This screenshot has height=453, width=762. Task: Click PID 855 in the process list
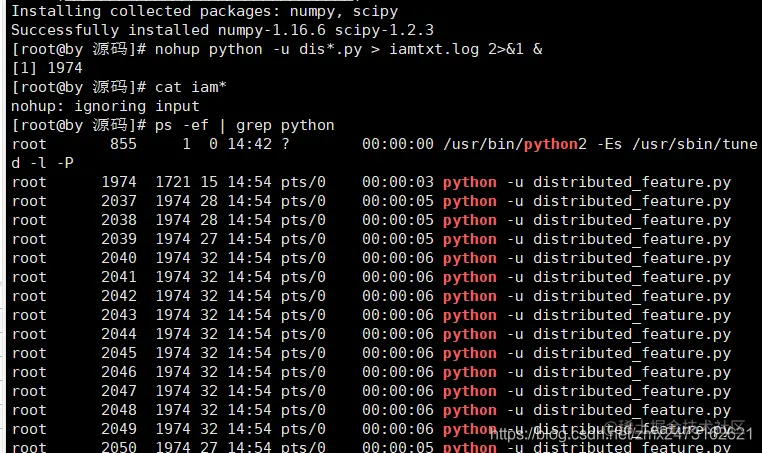(x=123, y=144)
